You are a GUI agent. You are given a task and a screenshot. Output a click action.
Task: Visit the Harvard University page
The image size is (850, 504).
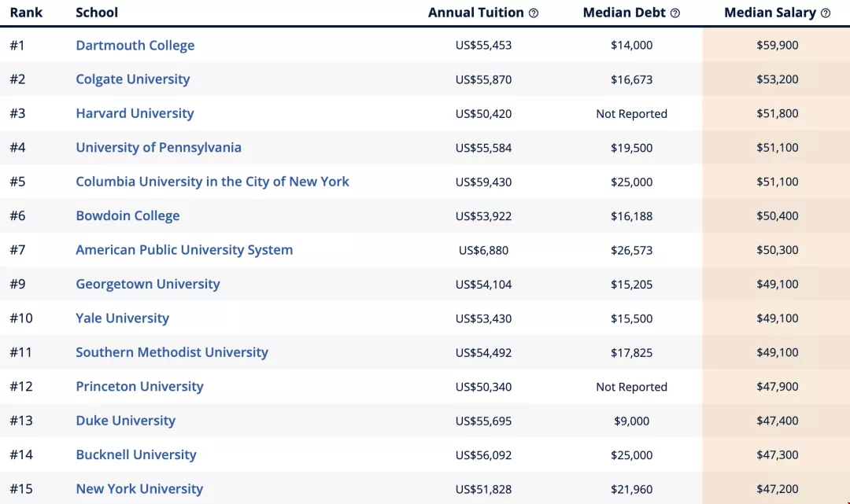tap(135, 113)
